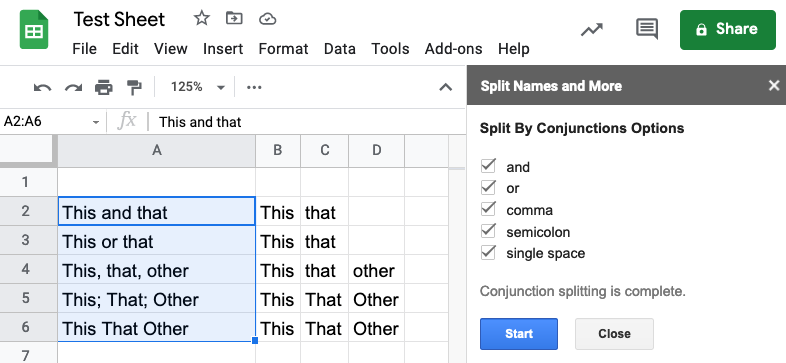Toggle the "comma" checkbox

[x=488, y=209]
